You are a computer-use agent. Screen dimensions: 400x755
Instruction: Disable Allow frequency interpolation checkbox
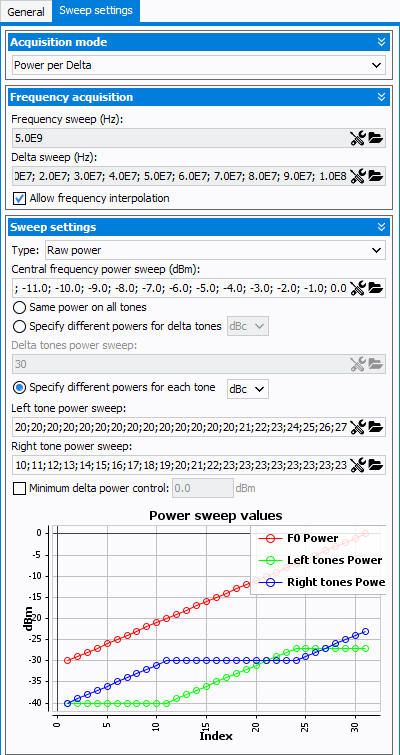click(19, 198)
